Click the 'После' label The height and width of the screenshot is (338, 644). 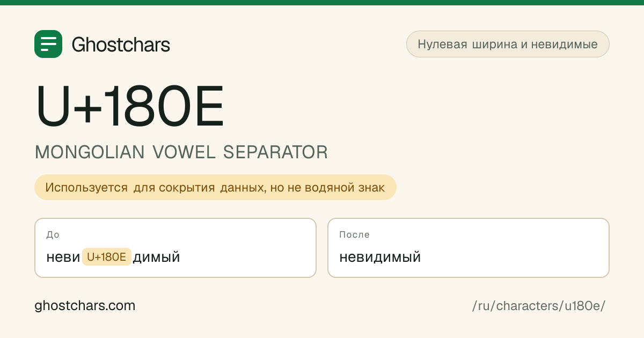[x=355, y=235]
